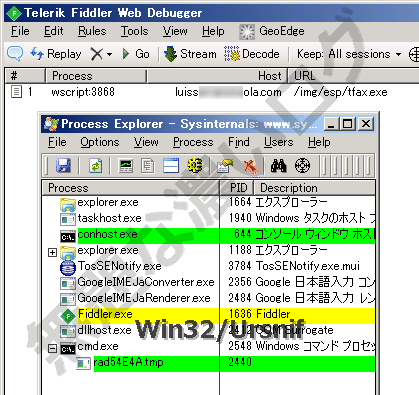Toggle Show Lower Pane icon

171,165
